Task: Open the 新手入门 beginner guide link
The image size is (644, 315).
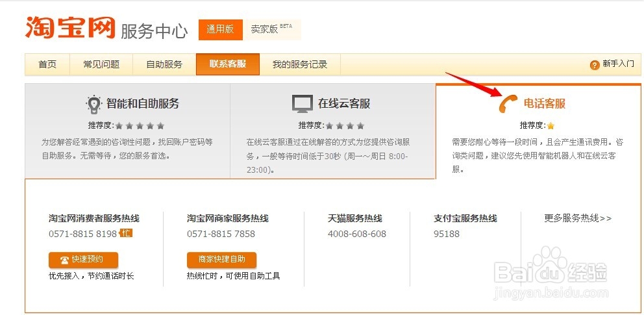Action: 618,64
